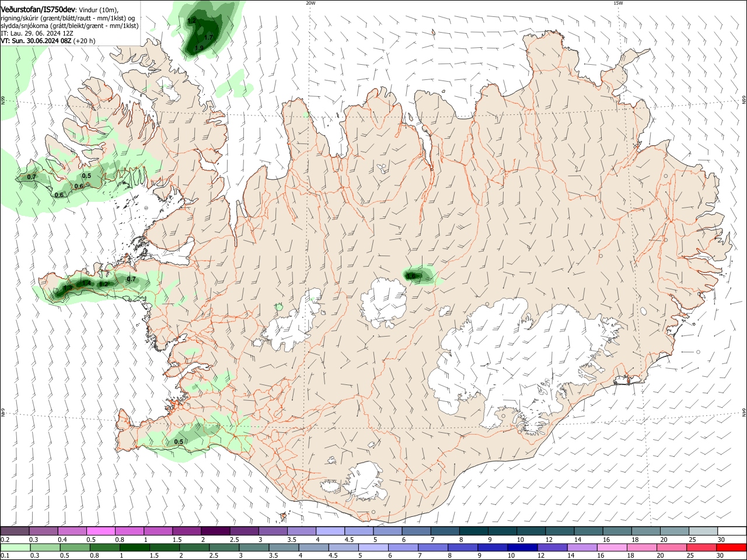Click the 64N latitude label on right edge

point(744,412)
